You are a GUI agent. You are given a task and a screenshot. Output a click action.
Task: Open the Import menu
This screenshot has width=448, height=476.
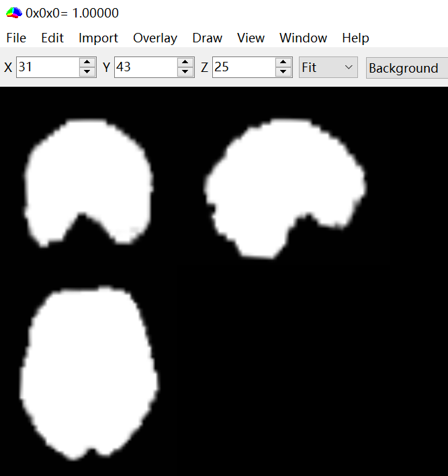(x=98, y=38)
